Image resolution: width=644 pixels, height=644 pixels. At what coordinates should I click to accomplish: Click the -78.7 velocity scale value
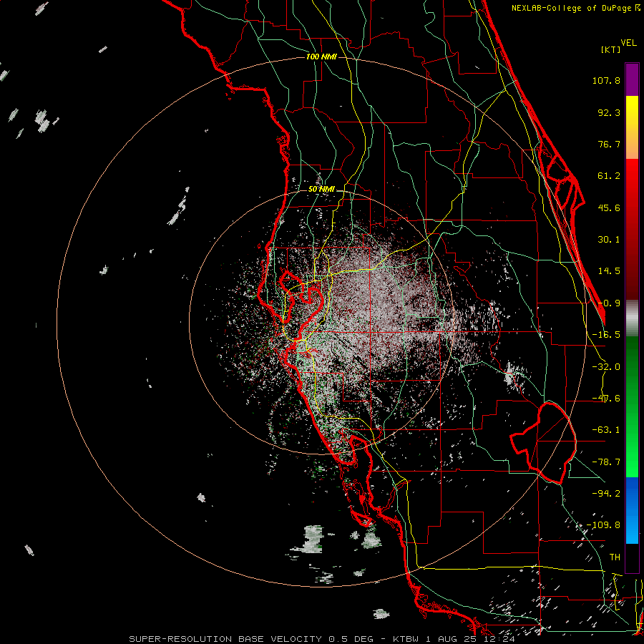606,462
